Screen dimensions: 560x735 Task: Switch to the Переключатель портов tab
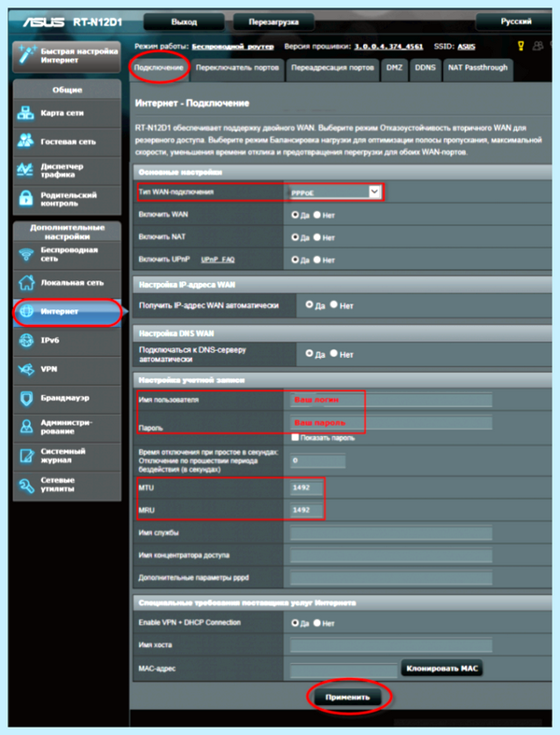pyautogui.click(x=237, y=68)
